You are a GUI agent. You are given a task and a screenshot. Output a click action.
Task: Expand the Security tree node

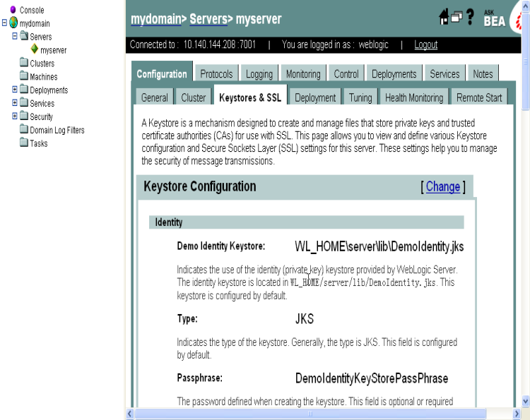pos(15,116)
